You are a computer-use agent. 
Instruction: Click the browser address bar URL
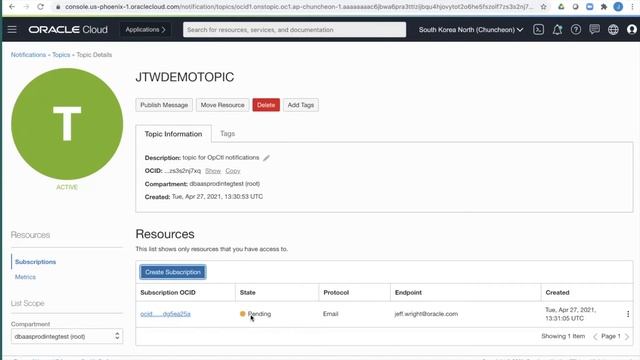click(x=299, y=7)
